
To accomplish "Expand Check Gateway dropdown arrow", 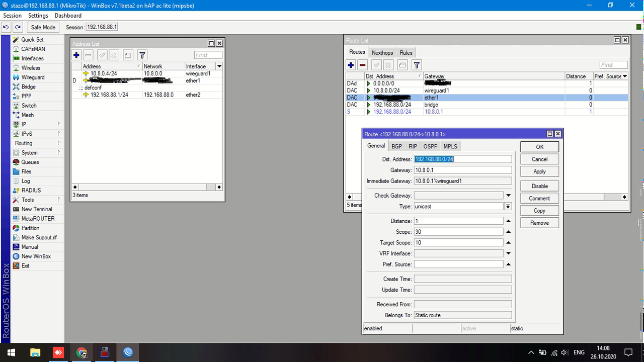I will [x=508, y=196].
